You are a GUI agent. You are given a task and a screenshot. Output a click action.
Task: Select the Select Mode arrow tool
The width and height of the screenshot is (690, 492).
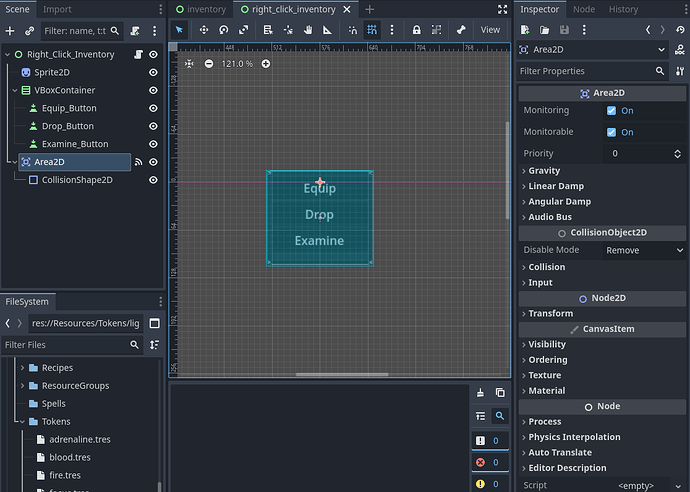179,30
